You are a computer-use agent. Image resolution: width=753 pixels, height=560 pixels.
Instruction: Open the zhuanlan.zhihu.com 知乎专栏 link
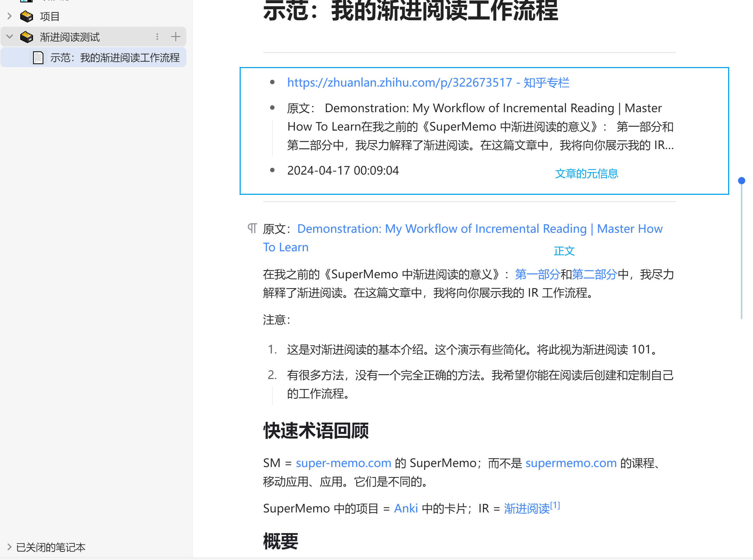(428, 82)
